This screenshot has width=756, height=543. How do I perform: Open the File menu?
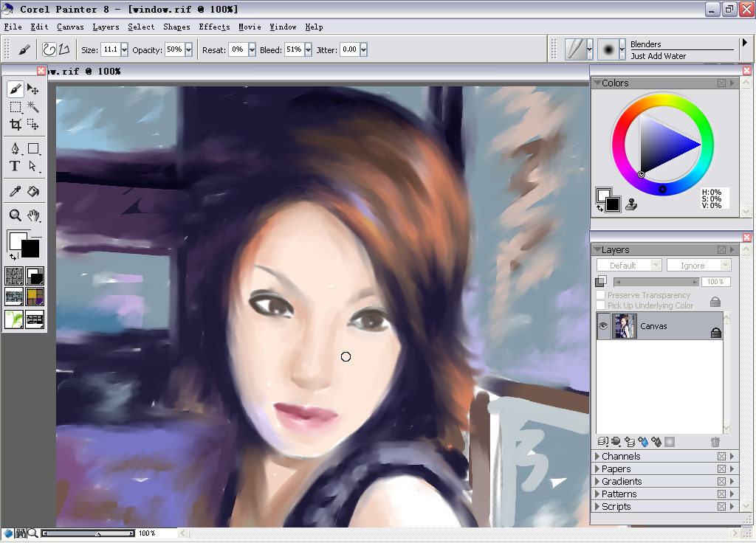click(13, 27)
